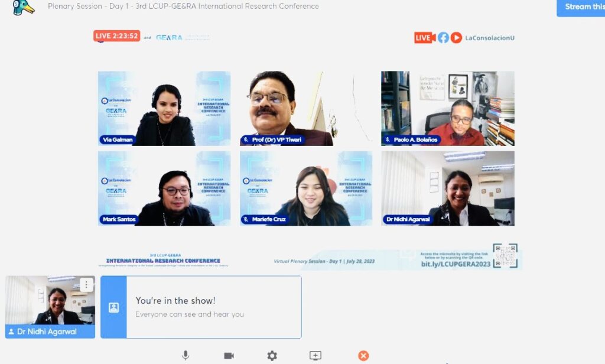Leave the studio with red X icon
The width and height of the screenshot is (605, 364).
tap(363, 355)
